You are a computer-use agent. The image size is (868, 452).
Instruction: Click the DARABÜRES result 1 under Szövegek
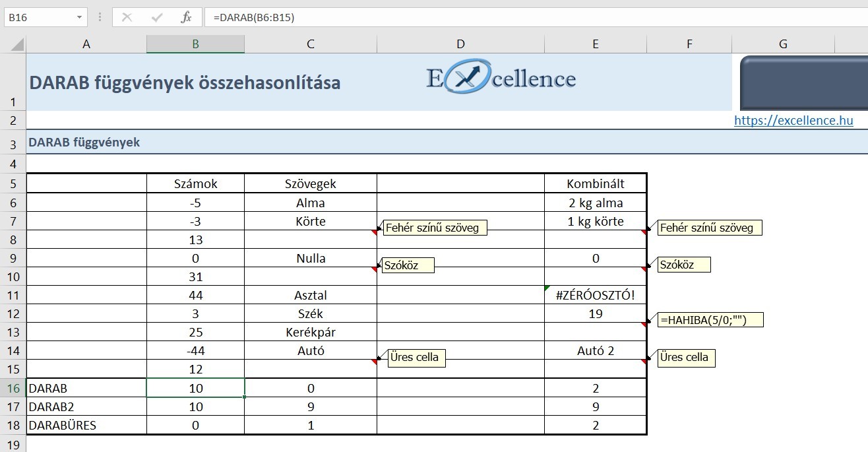coord(311,425)
